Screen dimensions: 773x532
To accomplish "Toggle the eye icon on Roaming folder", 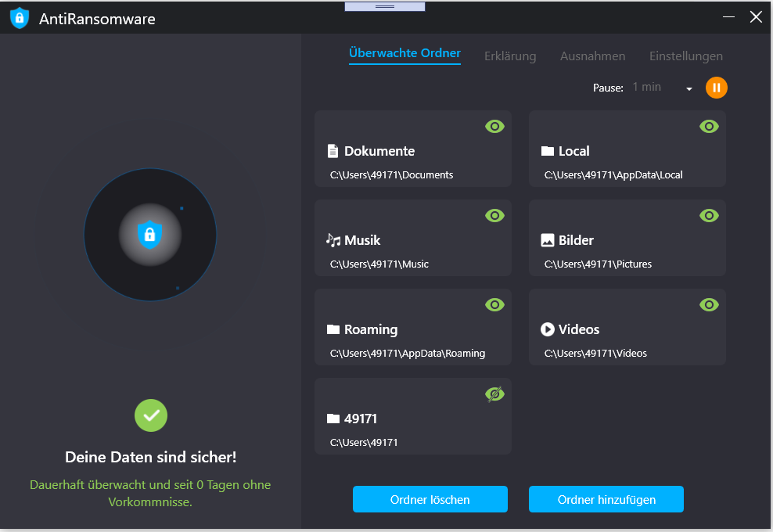I will (494, 305).
